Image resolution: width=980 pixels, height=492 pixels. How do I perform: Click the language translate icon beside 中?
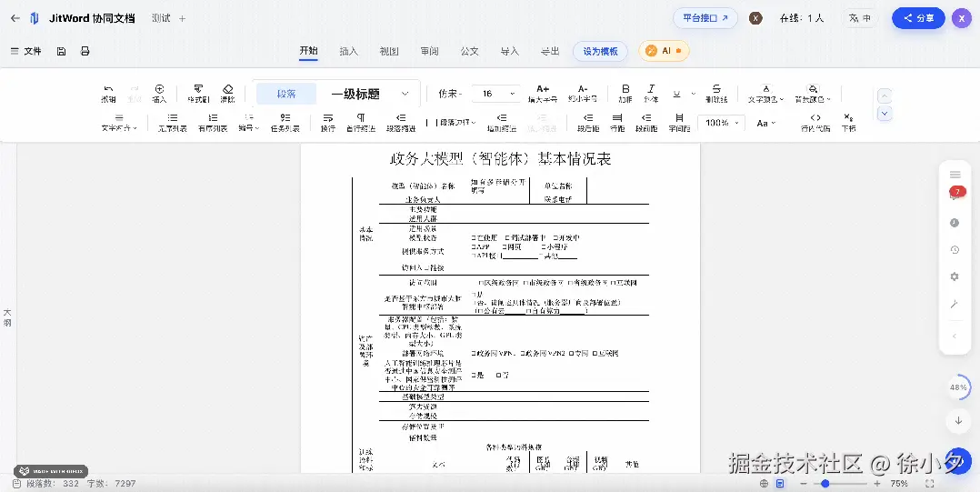(854, 18)
